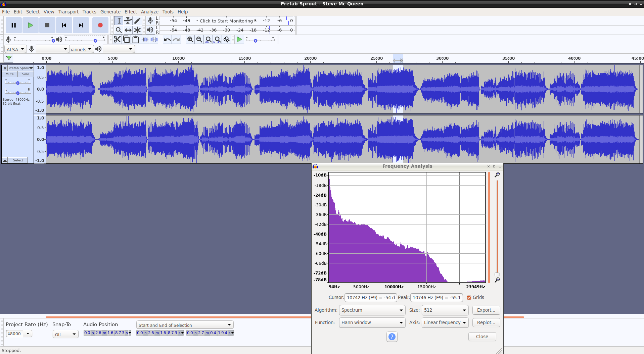Select the Draw pencil tool
Viewport: 644px width, 354px height.
click(x=137, y=21)
